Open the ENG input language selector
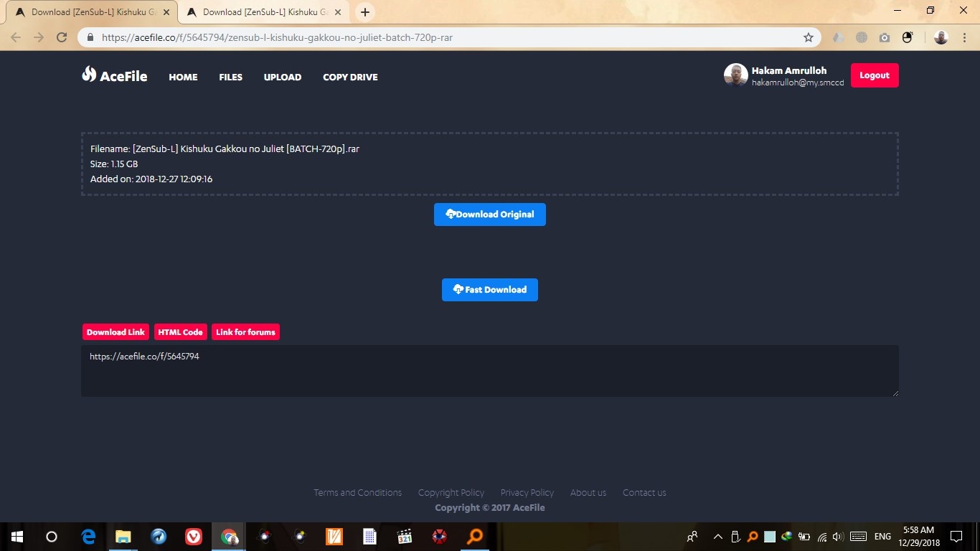The width and height of the screenshot is (980, 551). click(882, 537)
